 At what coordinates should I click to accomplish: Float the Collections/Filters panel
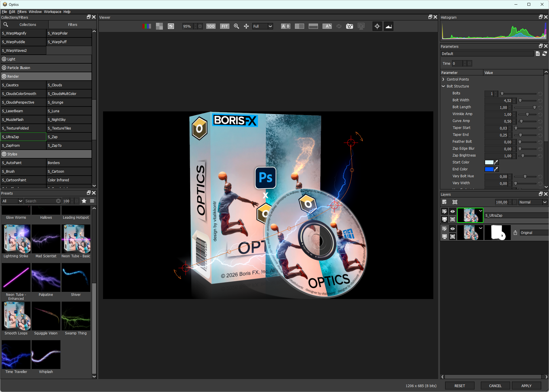[x=89, y=17]
